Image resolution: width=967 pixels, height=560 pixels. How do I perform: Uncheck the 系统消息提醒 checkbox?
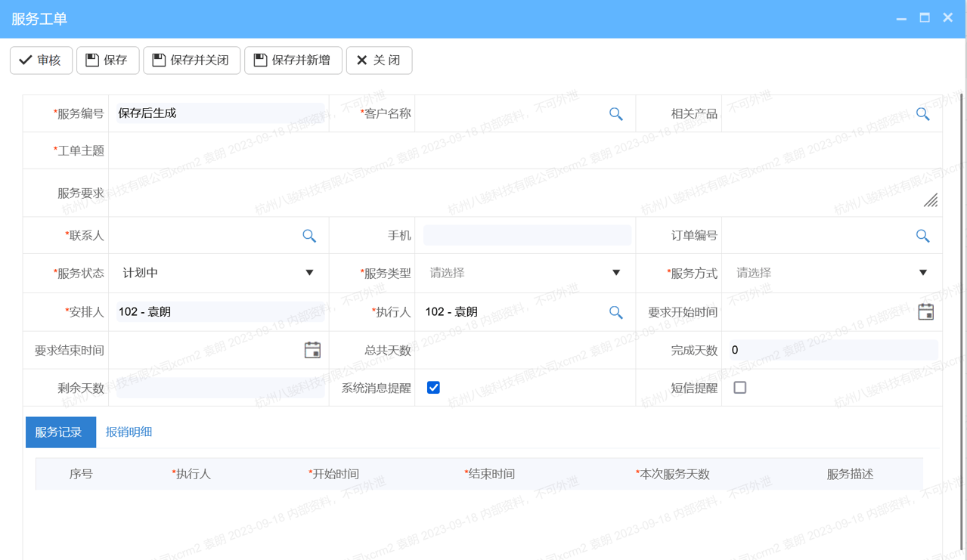[433, 388]
